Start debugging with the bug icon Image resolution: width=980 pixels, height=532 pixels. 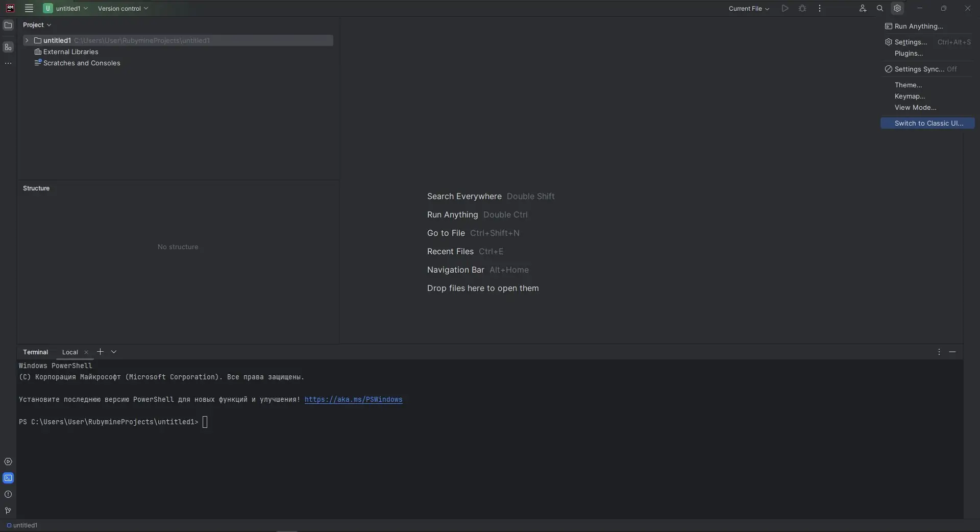(x=802, y=8)
